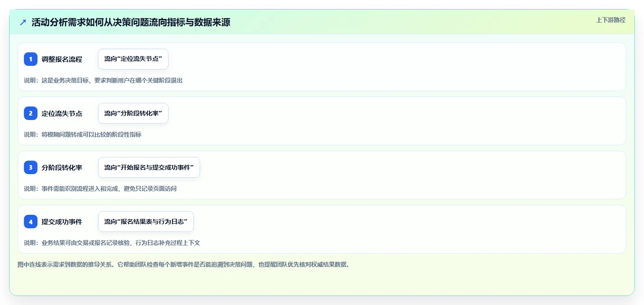Click the description 说明：业务结果可由交易或报名记录核验

(x=112, y=243)
